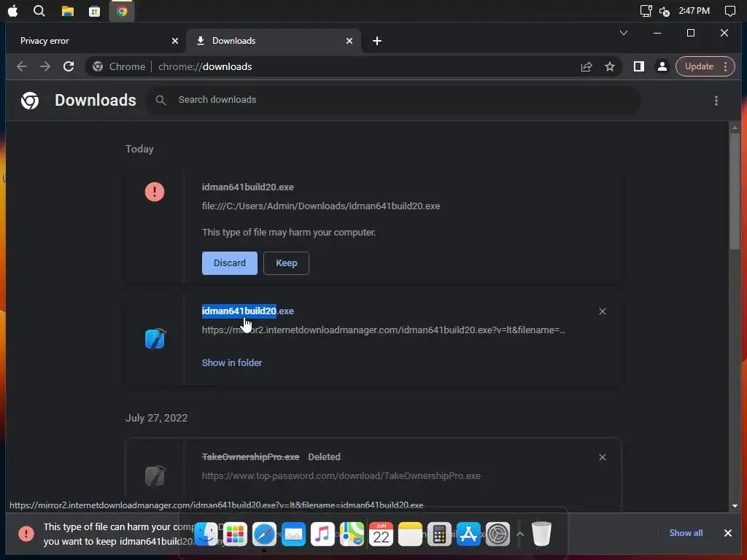This screenshot has width=747, height=560.
Task: Click the scrollbar down arrow
Action: (734, 506)
